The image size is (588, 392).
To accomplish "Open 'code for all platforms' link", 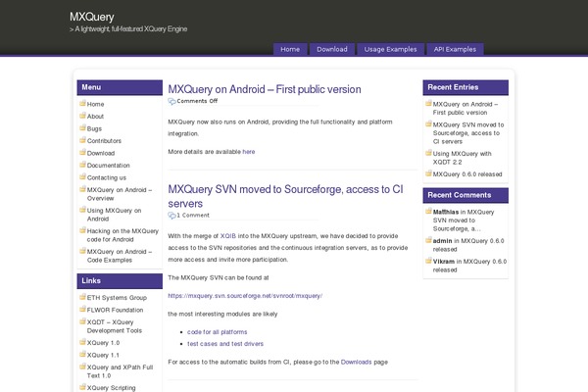I will click(218, 332).
